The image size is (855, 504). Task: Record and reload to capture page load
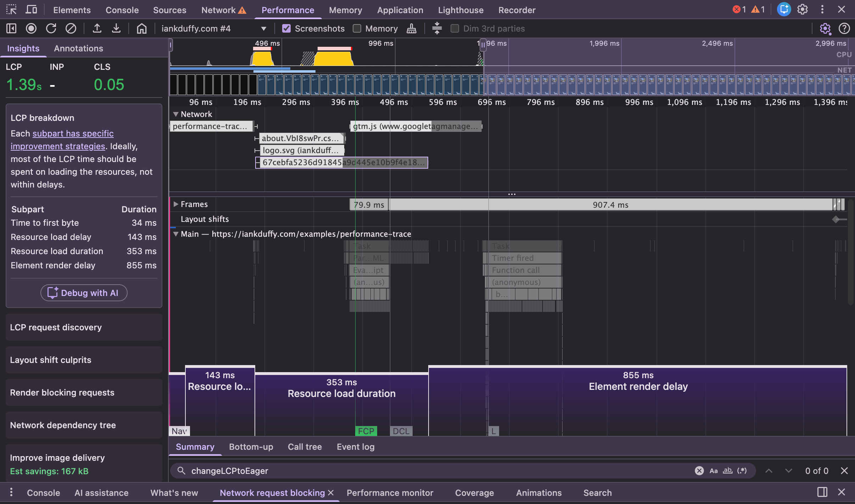(x=51, y=28)
